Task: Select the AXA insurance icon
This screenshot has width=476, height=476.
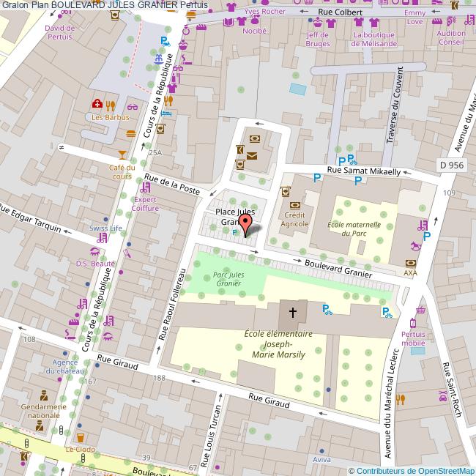Action: [x=410, y=262]
